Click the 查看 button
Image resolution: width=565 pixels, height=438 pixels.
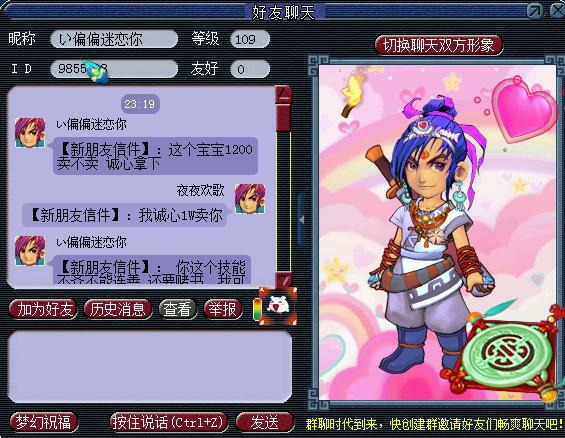178,309
